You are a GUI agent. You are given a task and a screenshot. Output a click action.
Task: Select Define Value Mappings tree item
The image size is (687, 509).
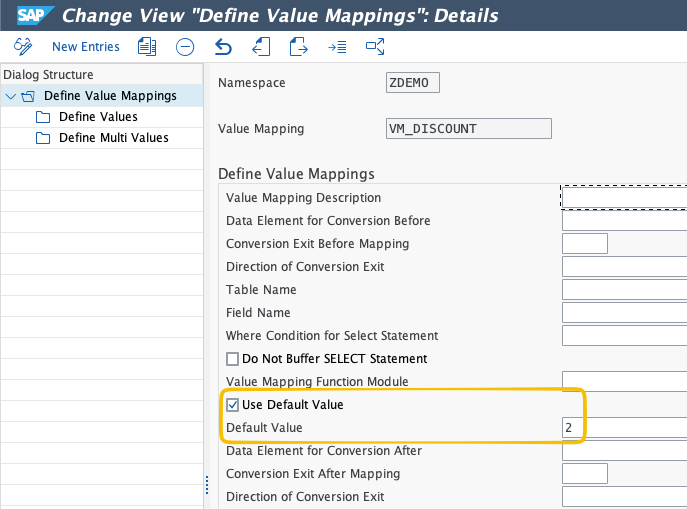pyautogui.click(x=110, y=96)
